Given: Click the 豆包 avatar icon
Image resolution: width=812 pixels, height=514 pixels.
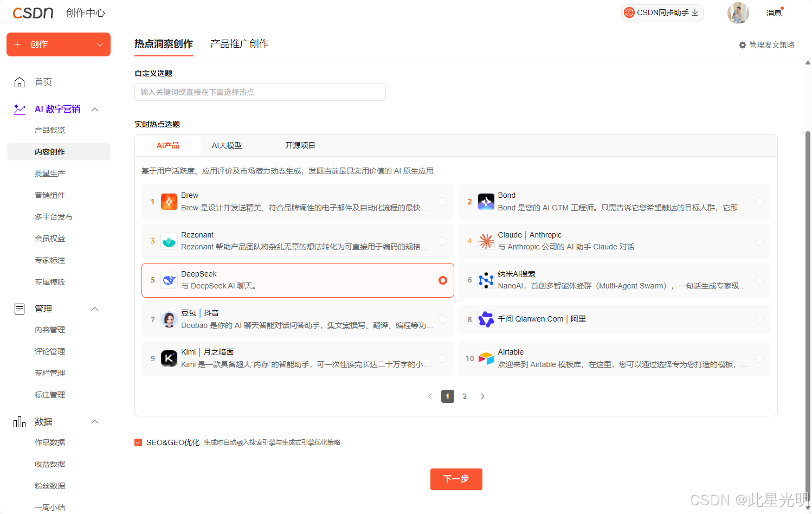Looking at the screenshot, I should pyautogui.click(x=169, y=319).
